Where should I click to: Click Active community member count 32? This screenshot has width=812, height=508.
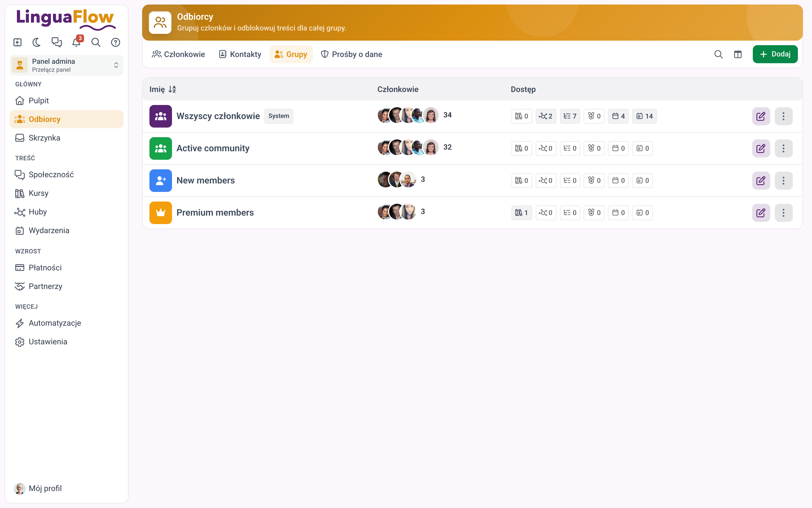[x=447, y=147]
